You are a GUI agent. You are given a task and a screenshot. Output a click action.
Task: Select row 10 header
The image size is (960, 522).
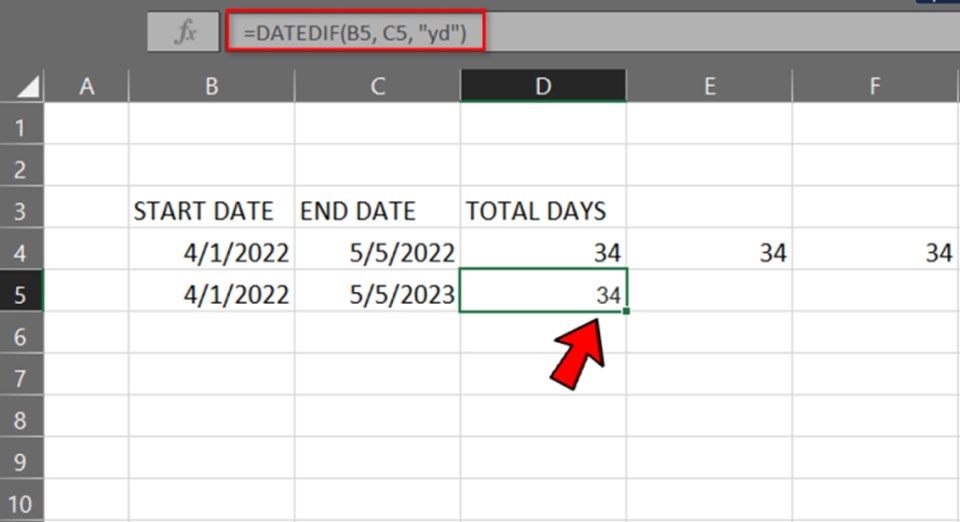(x=21, y=503)
